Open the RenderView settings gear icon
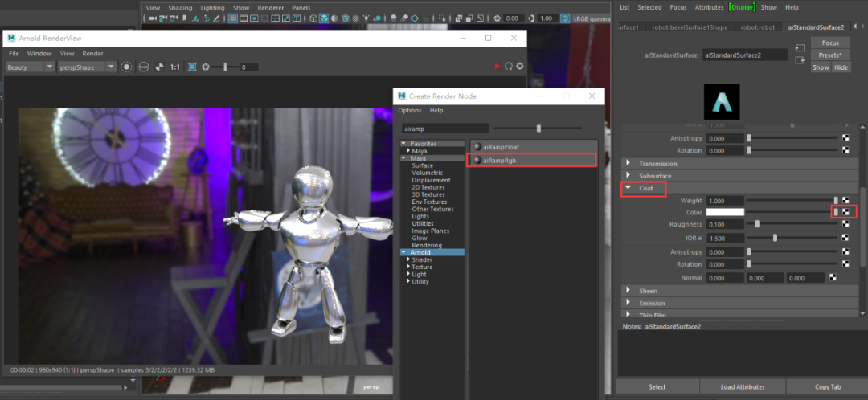This screenshot has width=868, height=400. tap(520, 67)
